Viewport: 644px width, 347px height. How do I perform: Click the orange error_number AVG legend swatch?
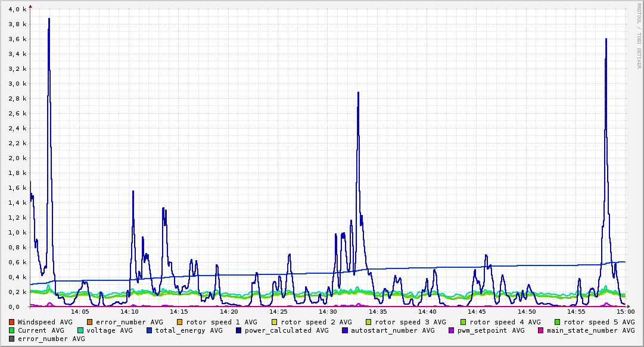pyautogui.click(x=90, y=323)
